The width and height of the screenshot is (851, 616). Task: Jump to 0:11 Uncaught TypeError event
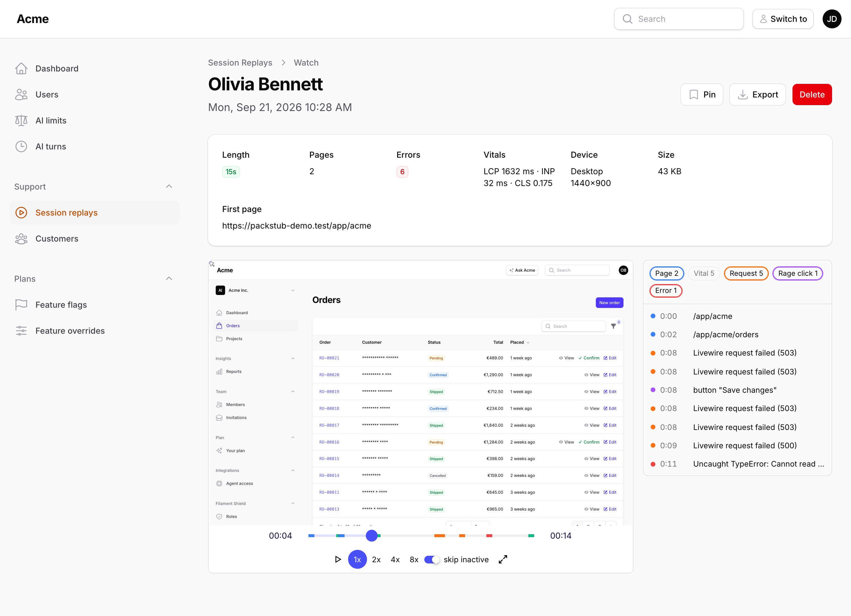(x=737, y=464)
